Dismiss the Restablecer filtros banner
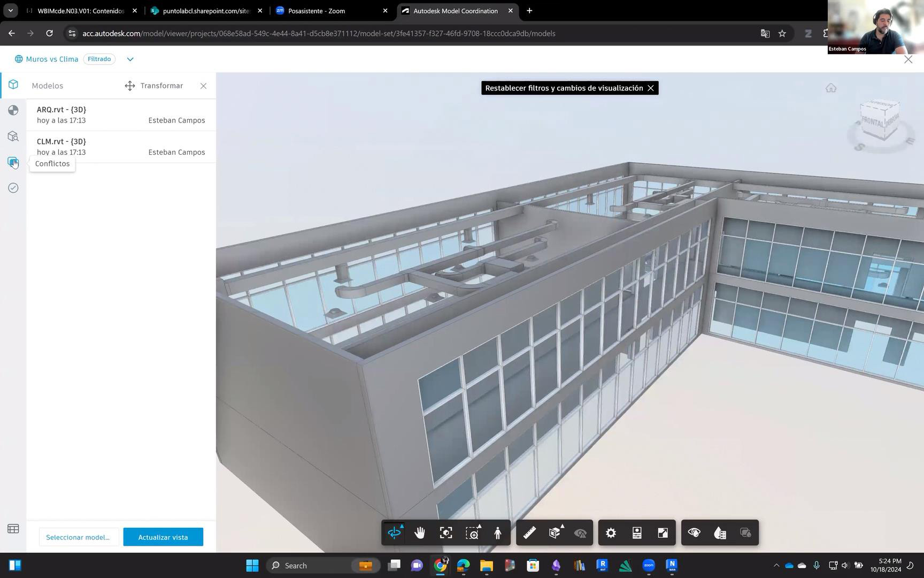Image resolution: width=924 pixels, height=578 pixels. [x=651, y=88]
